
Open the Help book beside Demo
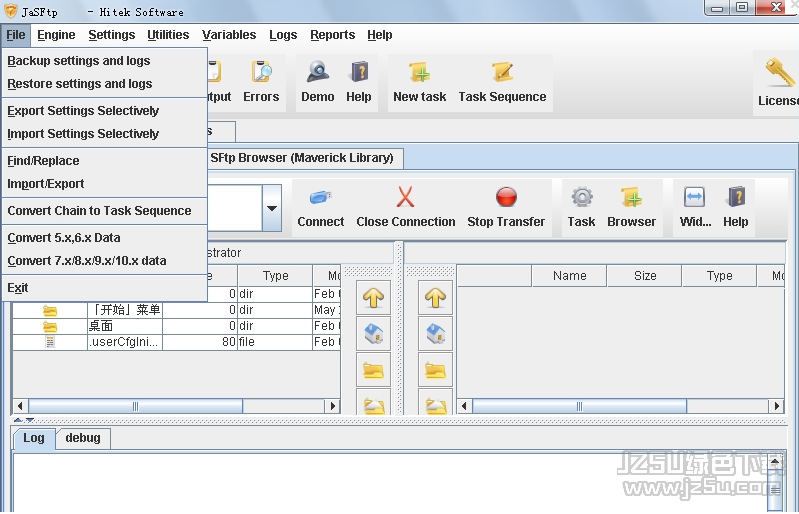[x=359, y=83]
